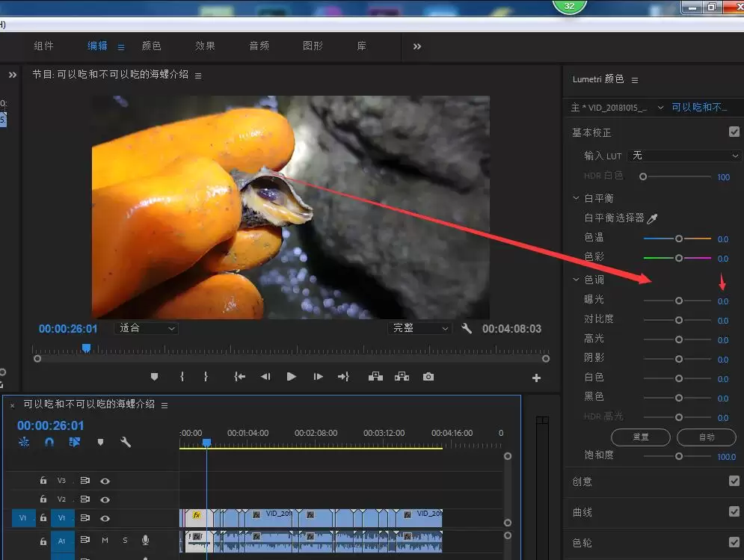Open program monitor wrench settings

[467, 328]
